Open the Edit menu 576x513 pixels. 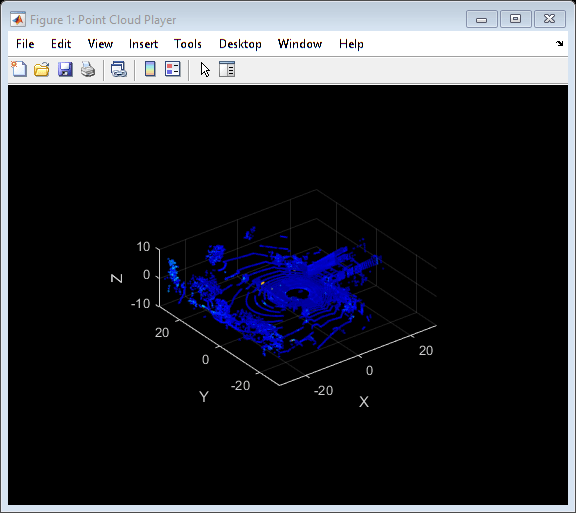pos(61,44)
